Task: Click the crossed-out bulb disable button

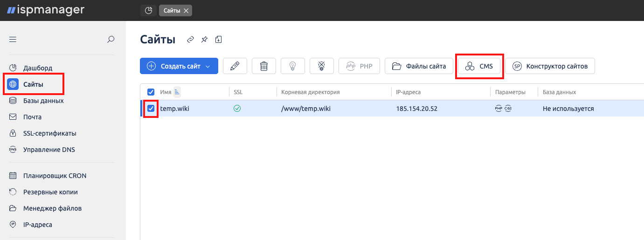Action: point(322,66)
